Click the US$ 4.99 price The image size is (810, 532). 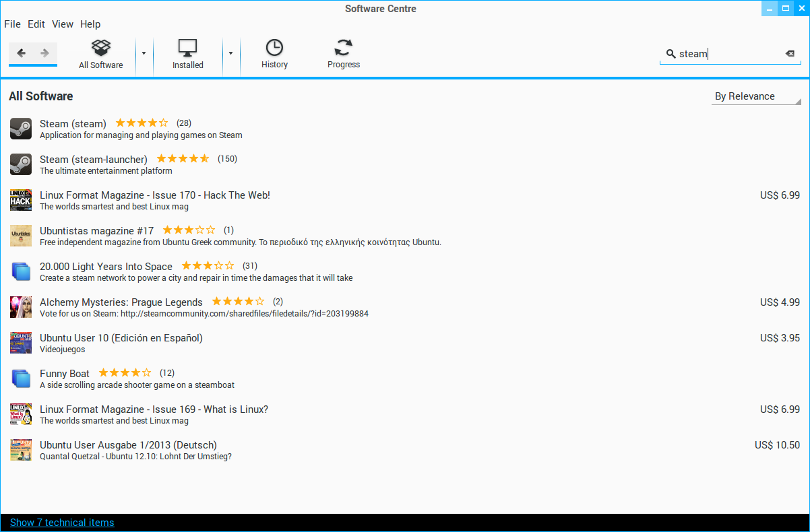(780, 302)
